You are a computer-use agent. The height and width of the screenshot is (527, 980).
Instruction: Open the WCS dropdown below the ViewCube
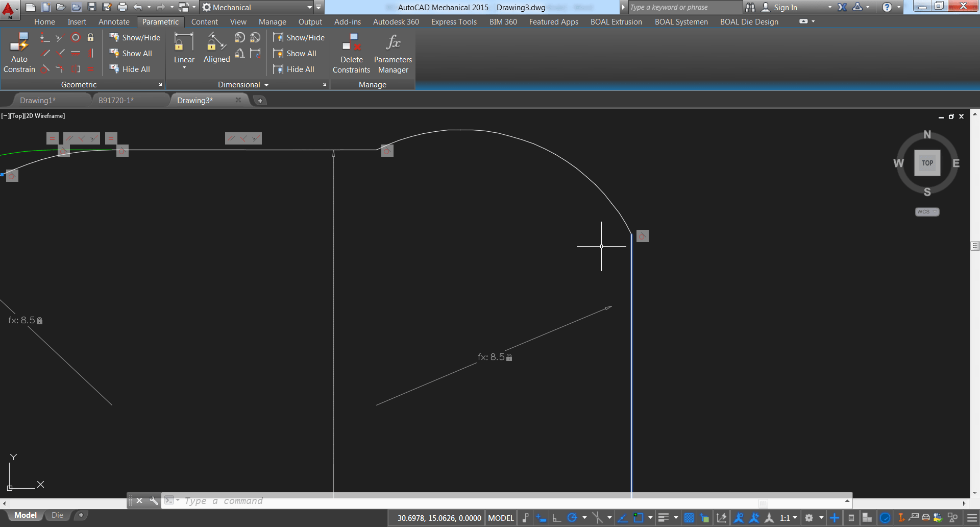[927, 212]
